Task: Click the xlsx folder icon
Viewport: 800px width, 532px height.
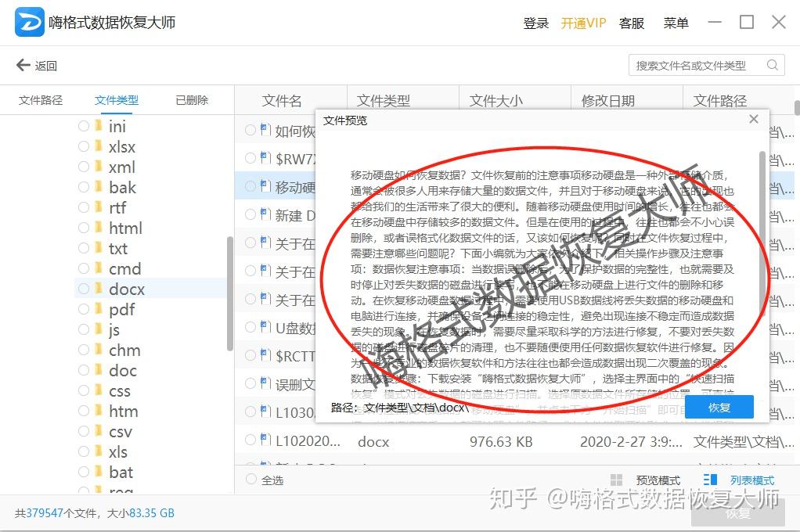Action: tap(99, 146)
